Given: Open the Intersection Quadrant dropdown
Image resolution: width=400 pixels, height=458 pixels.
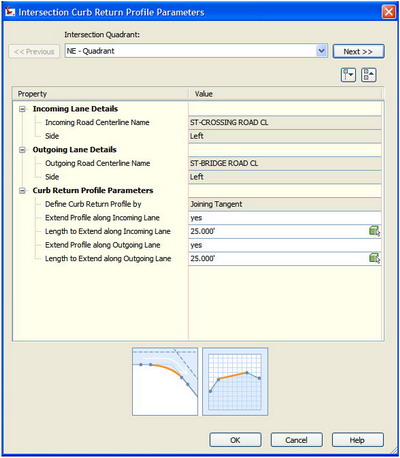Looking at the screenshot, I should pyautogui.click(x=321, y=51).
